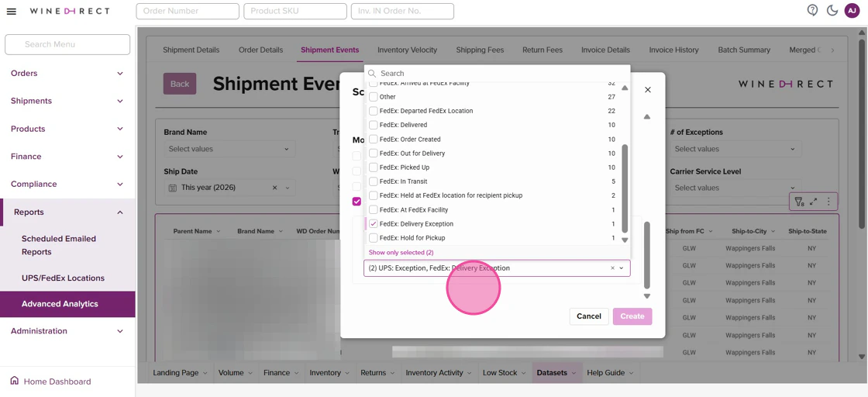Click Show only selected (2) link
The height and width of the screenshot is (397, 868).
[401, 253]
